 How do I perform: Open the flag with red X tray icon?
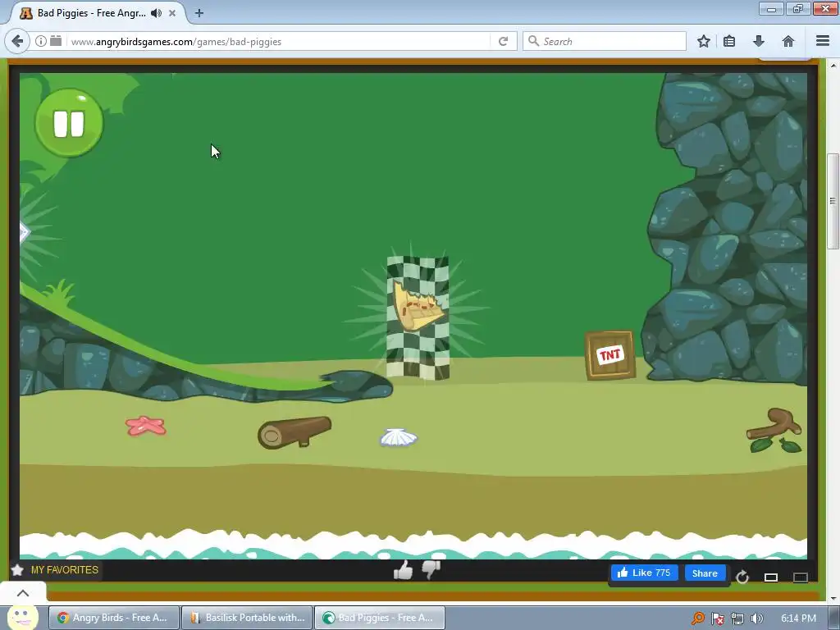[718, 619]
